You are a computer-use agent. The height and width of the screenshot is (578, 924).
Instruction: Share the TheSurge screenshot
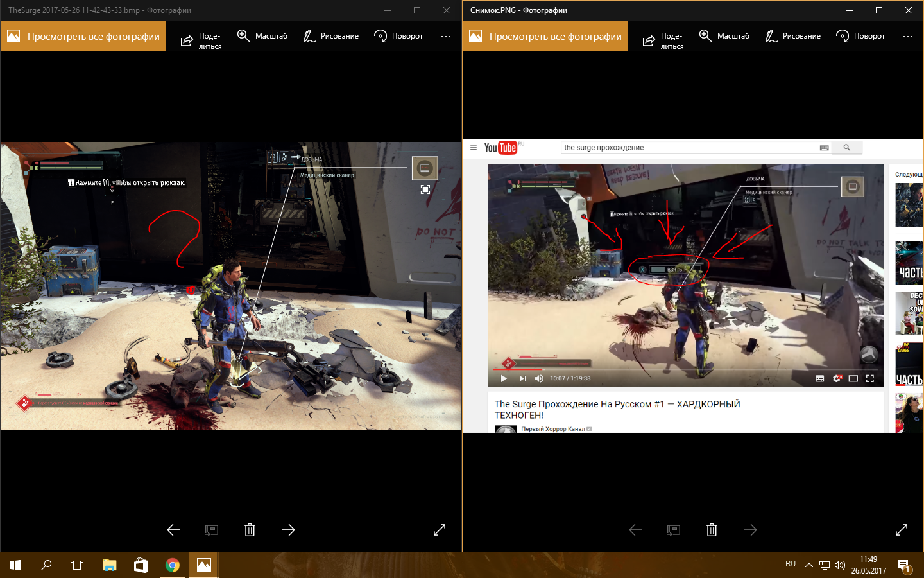point(201,40)
